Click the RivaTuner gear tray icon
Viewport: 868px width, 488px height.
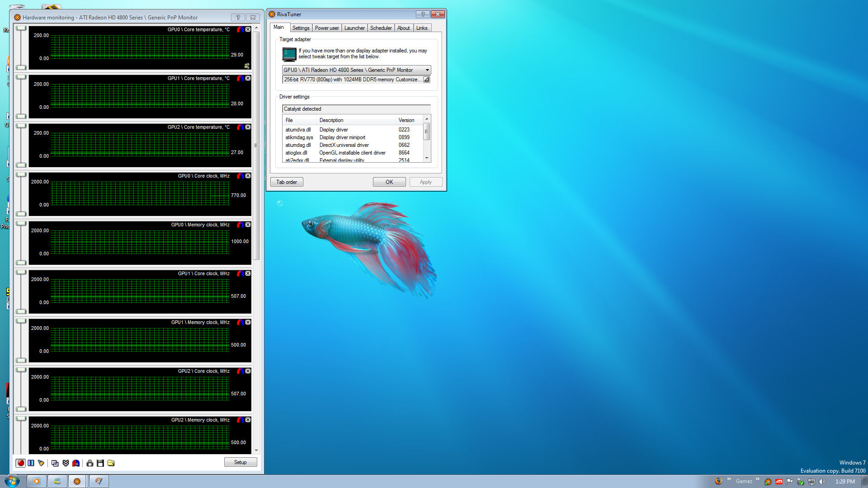(x=768, y=482)
